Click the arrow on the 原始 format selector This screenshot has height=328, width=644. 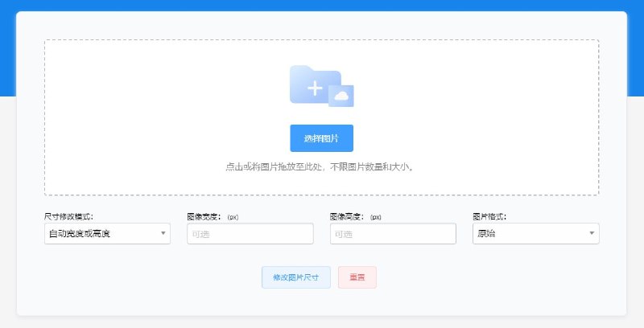(x=592, y=234)
